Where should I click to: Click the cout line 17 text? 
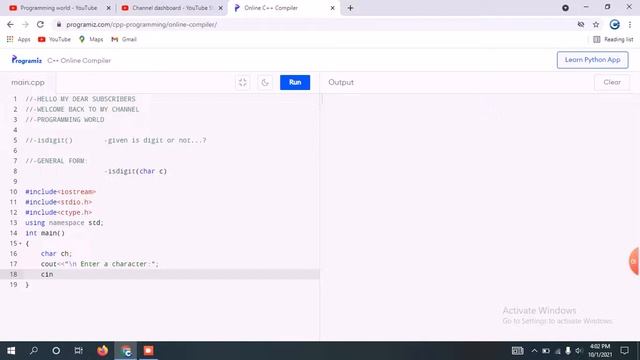(100, 264)
